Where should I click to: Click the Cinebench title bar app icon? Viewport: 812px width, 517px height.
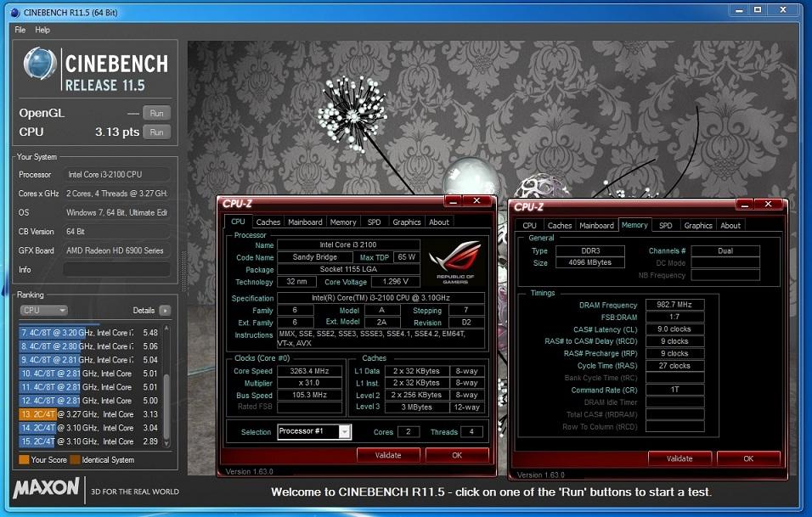click(15, 13)
